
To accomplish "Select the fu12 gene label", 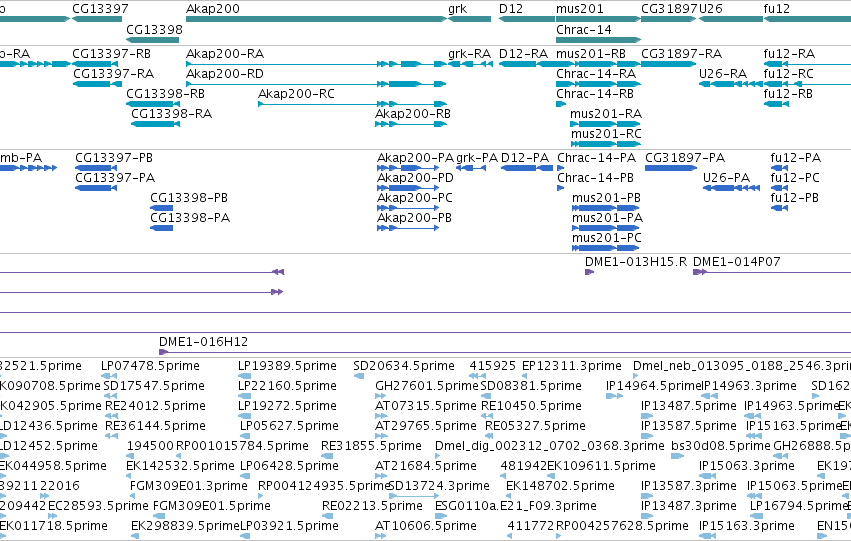I will pos(777,9).
